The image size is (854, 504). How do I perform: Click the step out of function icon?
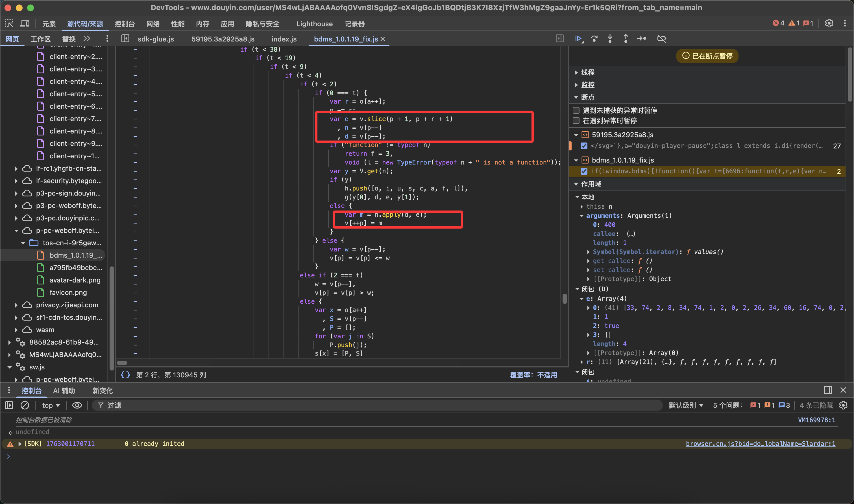(626, 39)
